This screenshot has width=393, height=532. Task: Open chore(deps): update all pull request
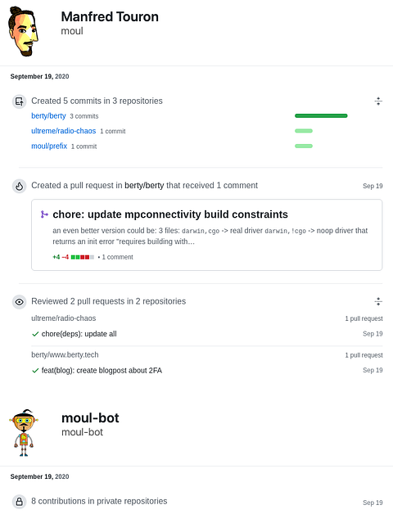pos(79,334)
